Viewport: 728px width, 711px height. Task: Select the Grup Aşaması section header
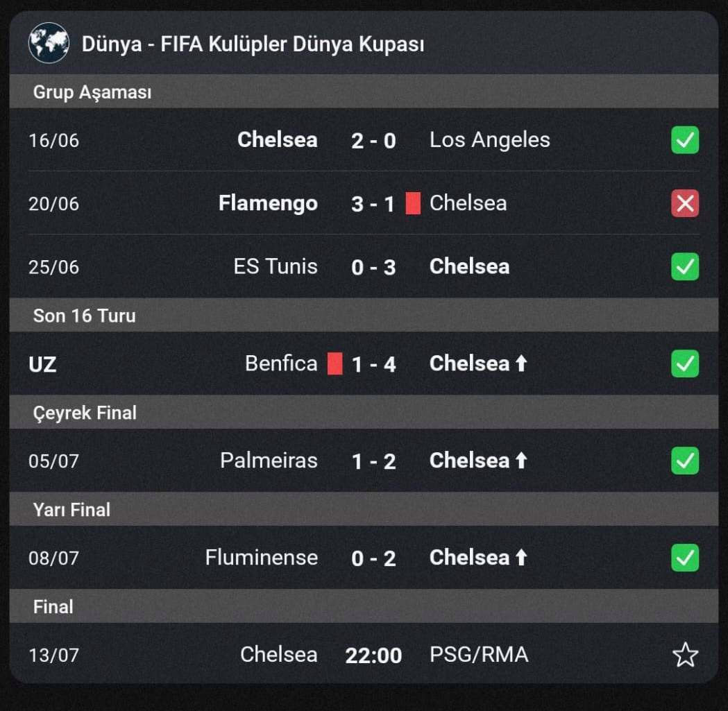364,92
